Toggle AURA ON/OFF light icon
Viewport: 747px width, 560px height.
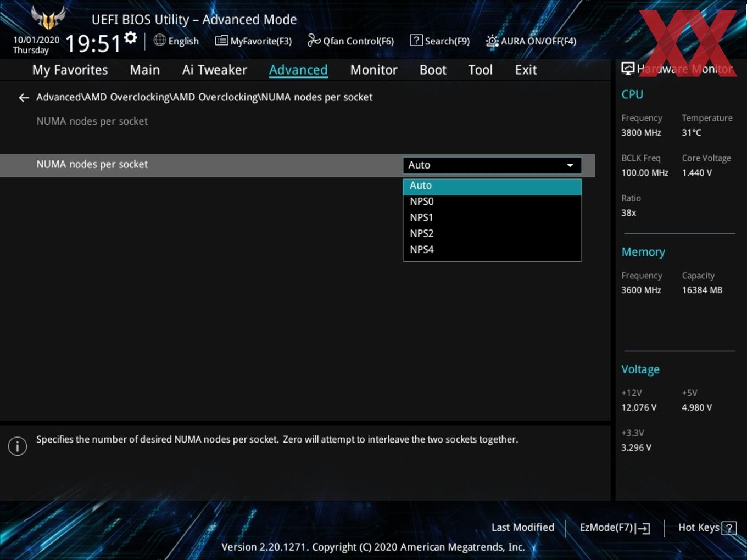[492, 41]
